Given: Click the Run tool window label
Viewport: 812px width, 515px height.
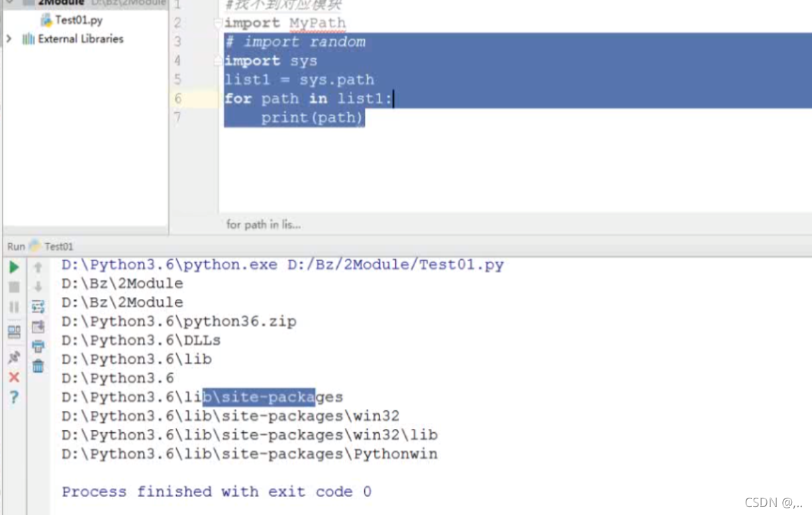Looking at the screenshot, I should (16, 247).
